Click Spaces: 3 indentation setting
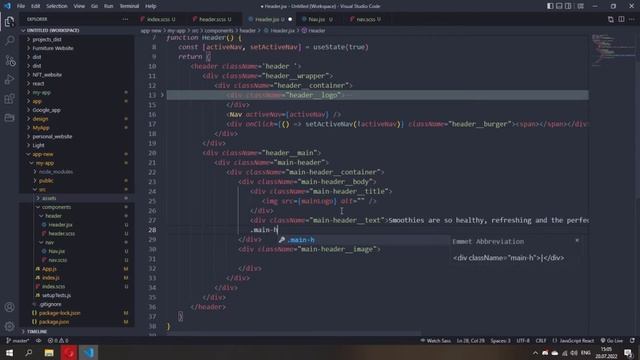 tap(500, 340)
